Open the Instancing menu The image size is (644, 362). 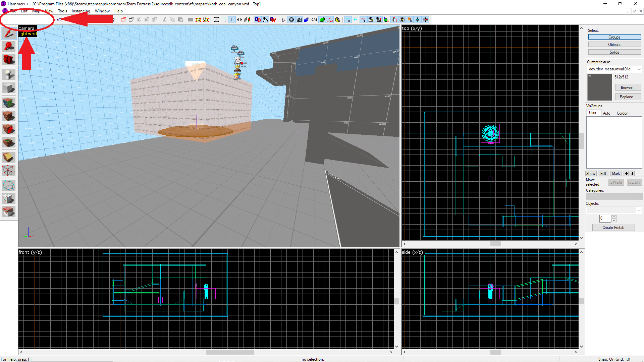pos(81,11)
